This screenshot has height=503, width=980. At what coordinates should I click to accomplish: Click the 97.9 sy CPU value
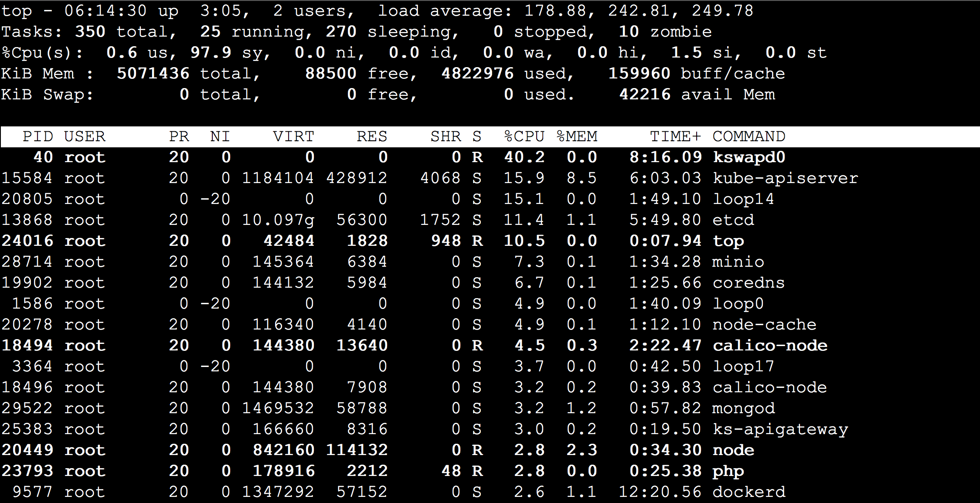click(x=211, y=53)
